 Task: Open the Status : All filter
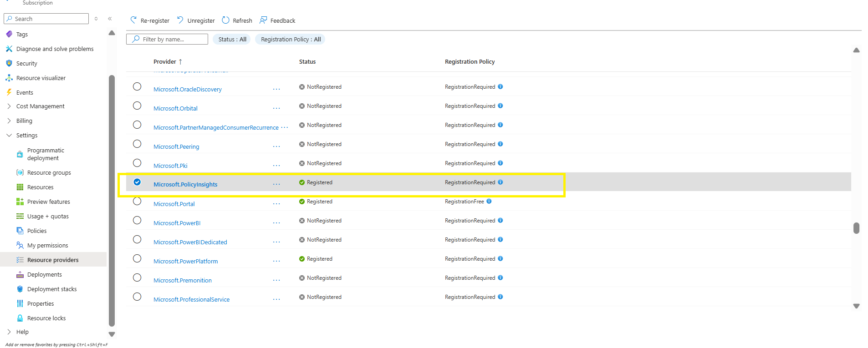click(x=232, y=39)
